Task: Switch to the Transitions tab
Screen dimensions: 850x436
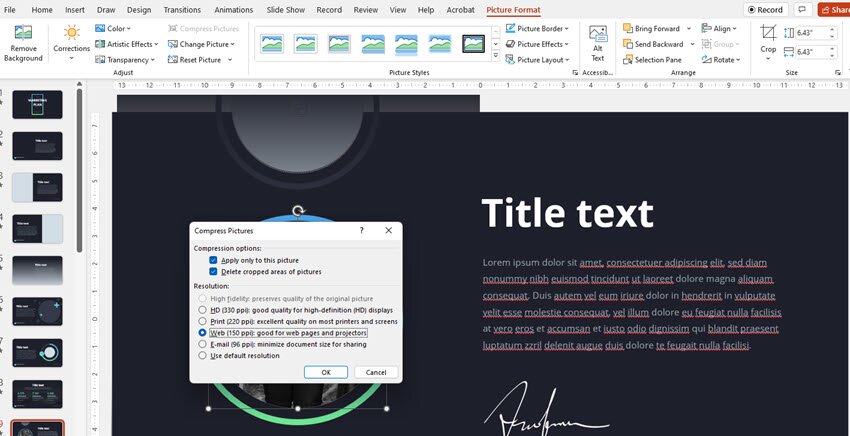Action: (181, 9)
